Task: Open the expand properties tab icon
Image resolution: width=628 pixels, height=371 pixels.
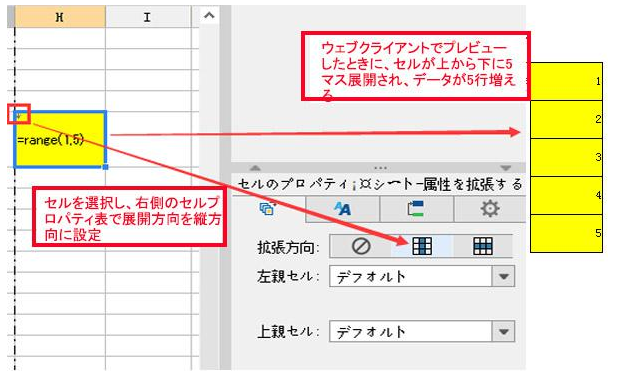Action: [268, 209]
